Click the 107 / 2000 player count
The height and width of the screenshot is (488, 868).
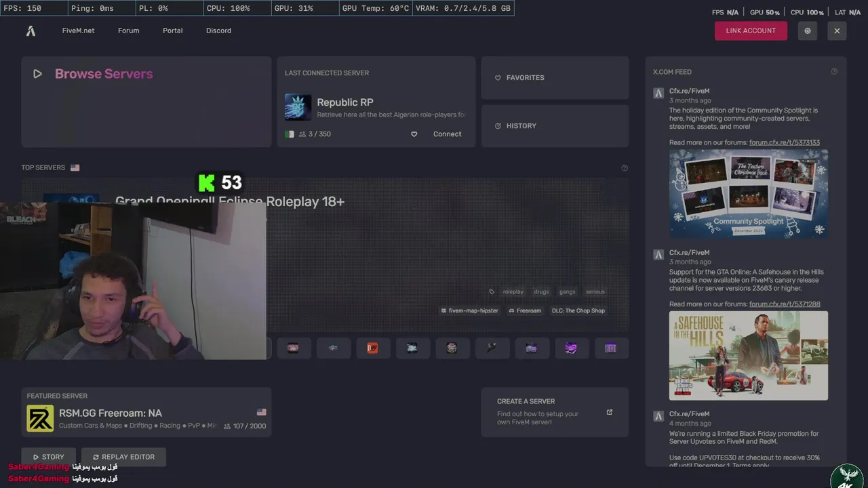click(250, 426)
